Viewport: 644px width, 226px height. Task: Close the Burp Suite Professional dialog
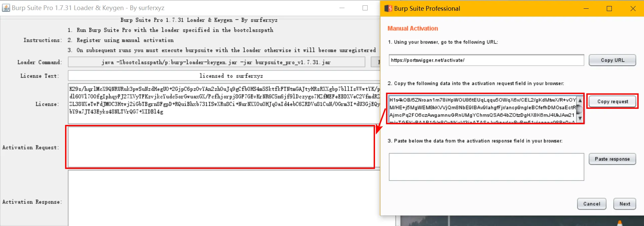[x=633, y=8]
